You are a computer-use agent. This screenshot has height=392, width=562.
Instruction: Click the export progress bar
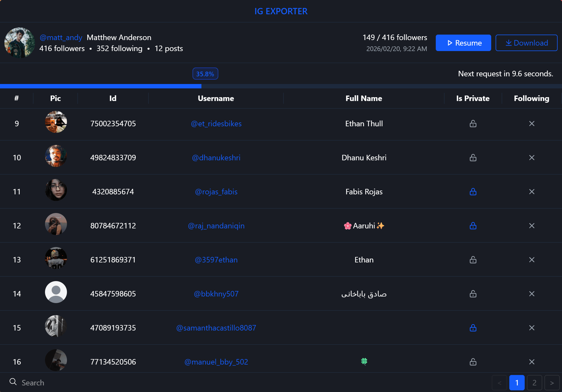click(x=281, y=86)
